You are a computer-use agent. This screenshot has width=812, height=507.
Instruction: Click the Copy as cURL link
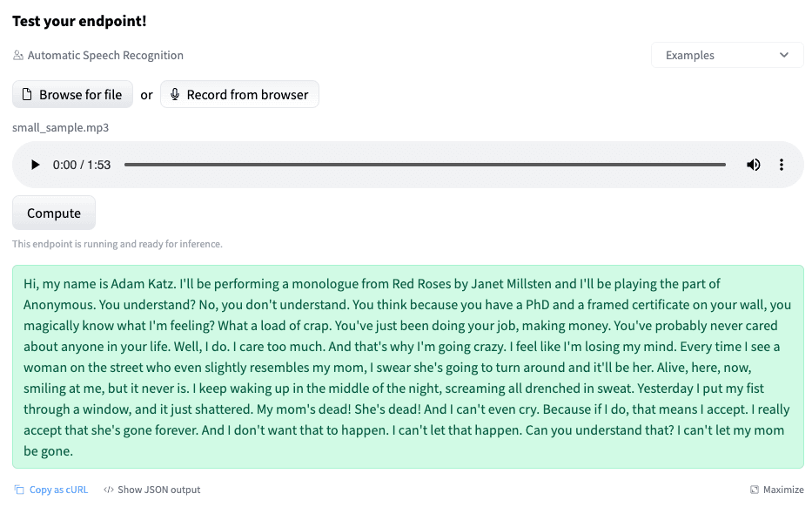pos(58,490)
